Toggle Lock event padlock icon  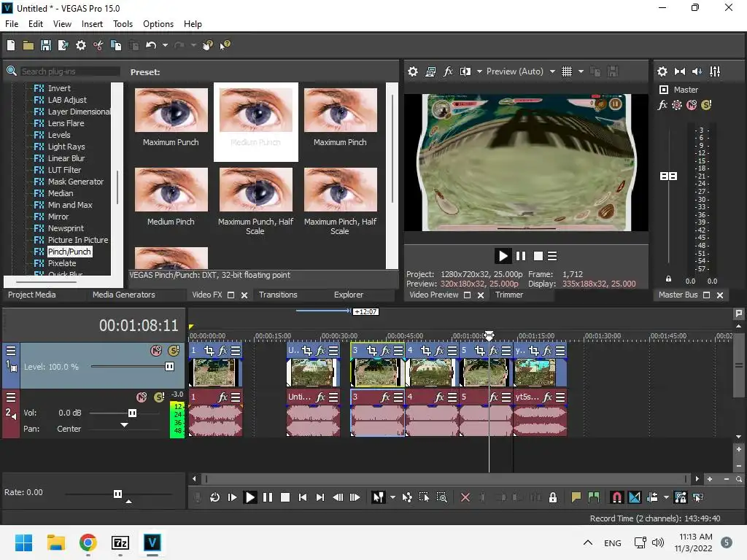(x=553, y=497)
